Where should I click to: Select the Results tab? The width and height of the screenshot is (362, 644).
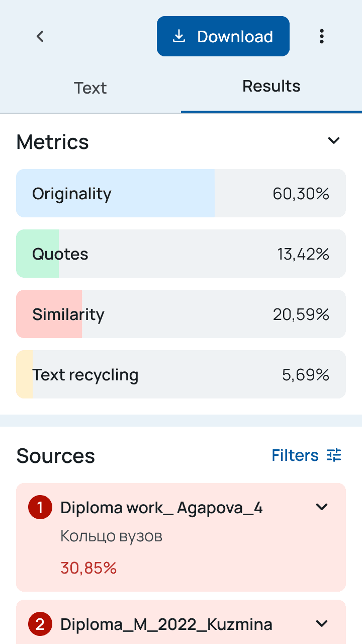tap(271, 87)
